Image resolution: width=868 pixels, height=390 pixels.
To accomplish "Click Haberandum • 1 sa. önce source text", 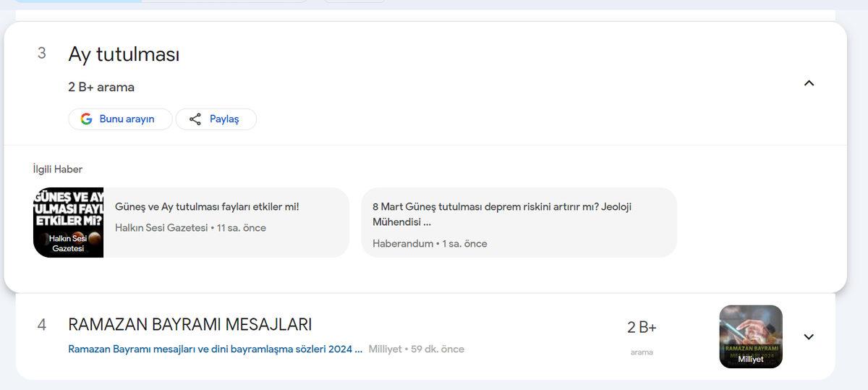I will point(430,244).
